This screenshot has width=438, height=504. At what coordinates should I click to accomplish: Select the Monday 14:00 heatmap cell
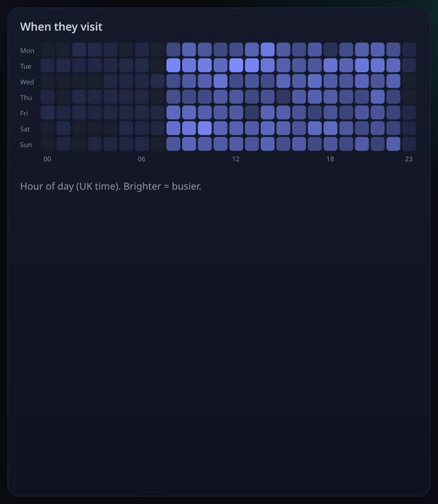pyautogui.click(x=268, y=49)
